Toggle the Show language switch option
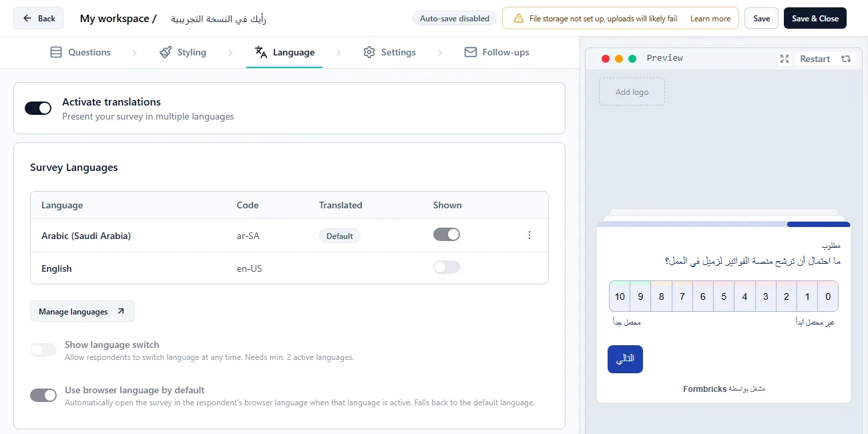 click(43, 350)
